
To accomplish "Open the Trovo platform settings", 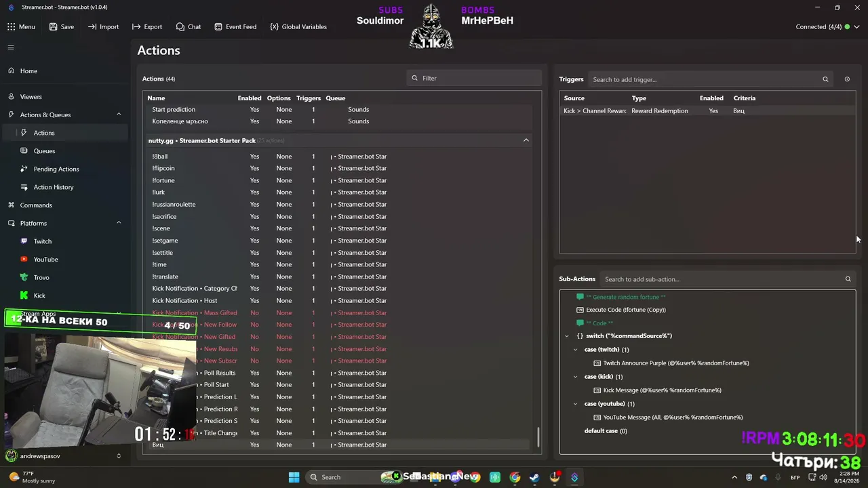I will pos(64,277).
